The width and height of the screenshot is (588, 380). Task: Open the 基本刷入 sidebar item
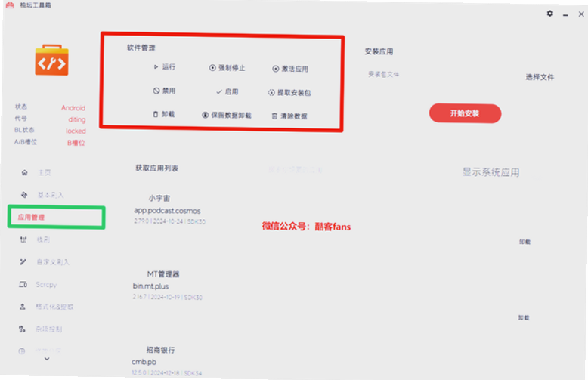pyautogui.click(x=42, y=195)
